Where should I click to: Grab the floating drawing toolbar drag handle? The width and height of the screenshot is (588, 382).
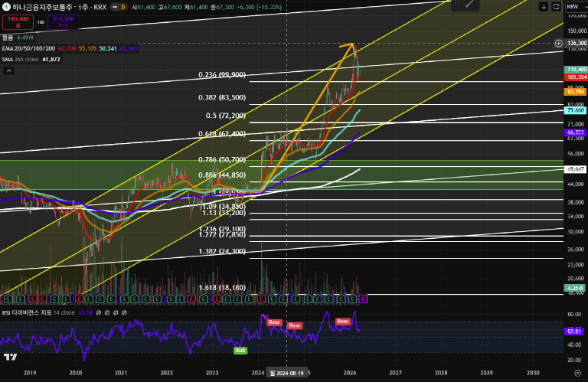click(x=456, y=3)
